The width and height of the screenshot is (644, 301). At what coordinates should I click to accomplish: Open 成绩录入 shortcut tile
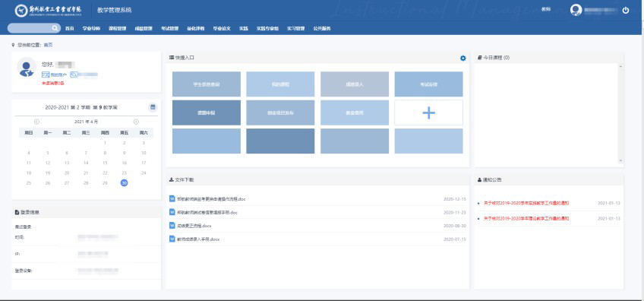pyautogui.click(x=355, y=84)
